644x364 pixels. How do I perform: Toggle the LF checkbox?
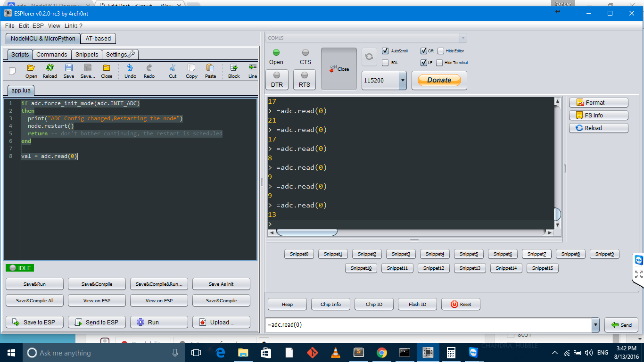424,63
